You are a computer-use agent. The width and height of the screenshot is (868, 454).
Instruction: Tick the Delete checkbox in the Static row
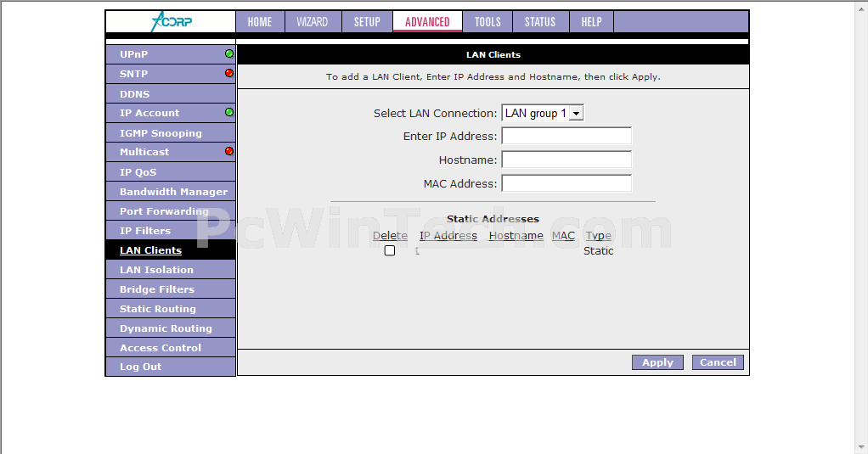[x=390, y=250]
